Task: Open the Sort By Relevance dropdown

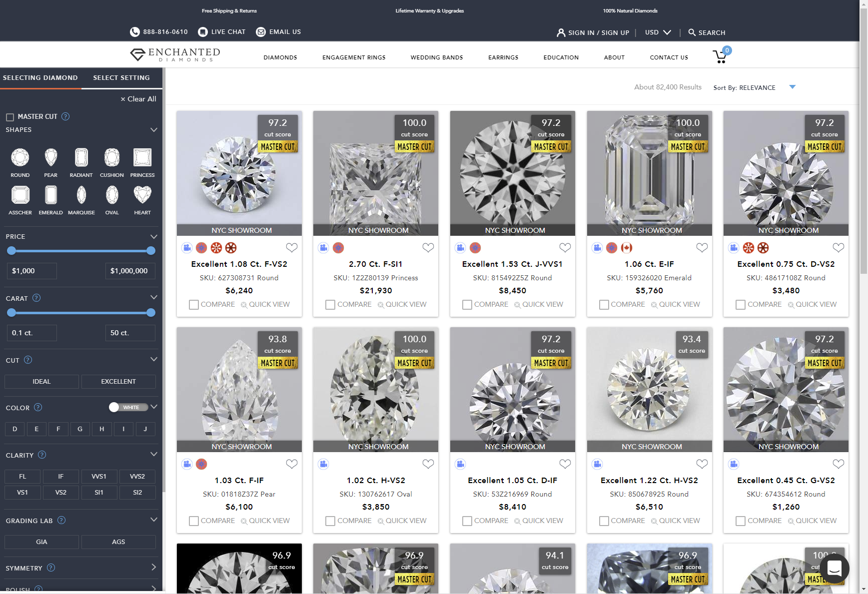Action: click(x=793, y=86)
